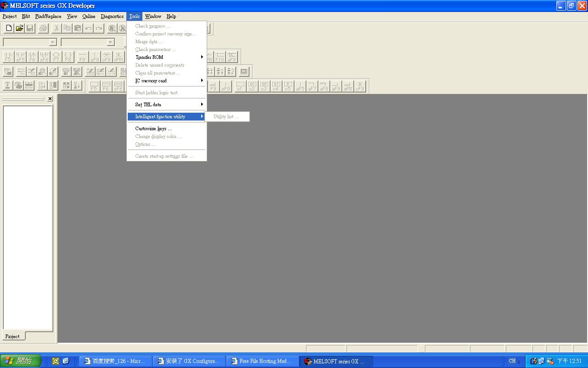Close the project side panel
The image size is (588, 368).
point(50,99)
